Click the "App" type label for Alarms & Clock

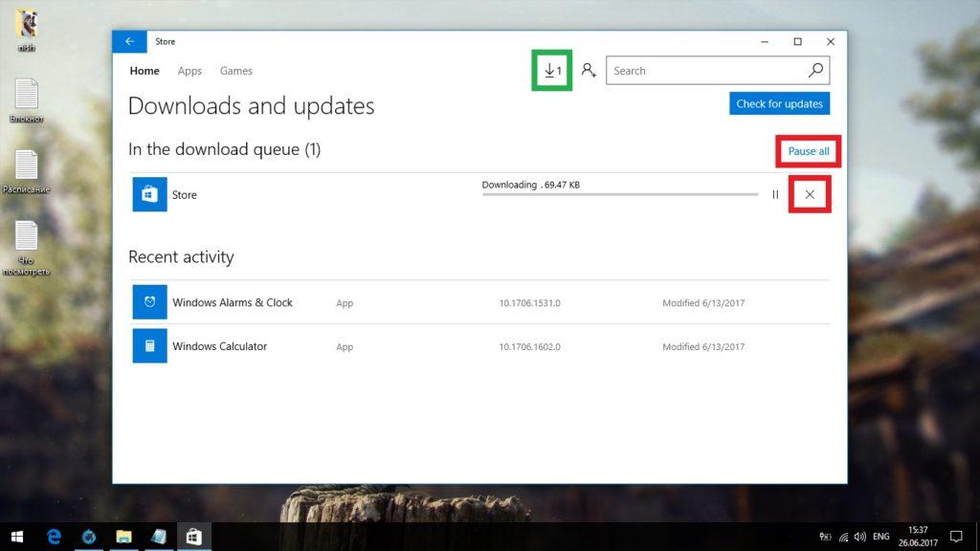click(345, 303)
